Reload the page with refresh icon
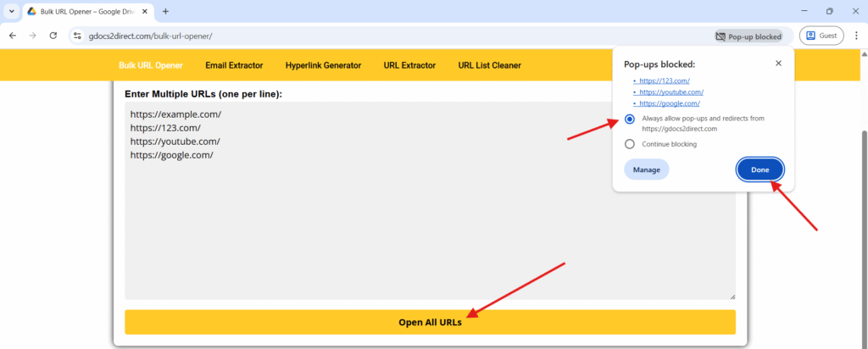Viewport: 868px width, 349px height. [53, 36]
